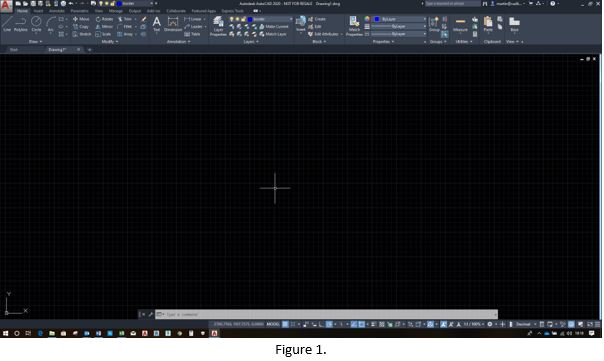The image size is (604, 361).
Task: Select the Move tool
Action: [81, 19]
